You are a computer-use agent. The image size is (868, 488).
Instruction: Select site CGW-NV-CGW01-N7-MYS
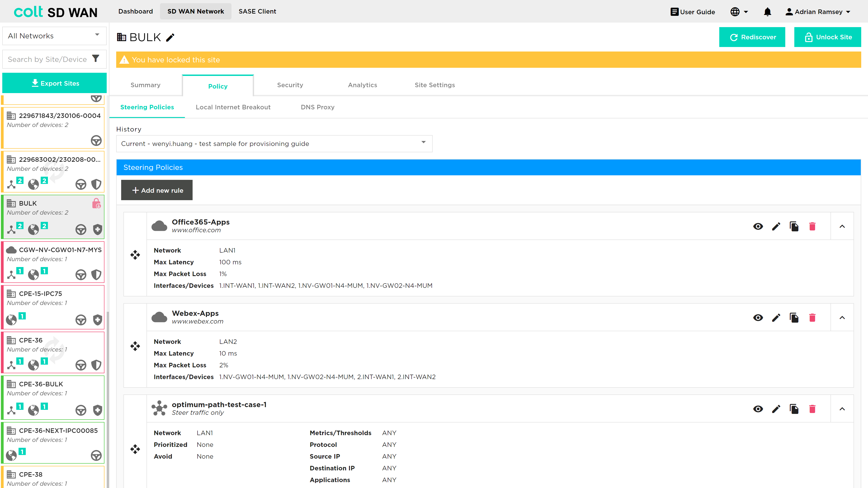pos(53,262)
